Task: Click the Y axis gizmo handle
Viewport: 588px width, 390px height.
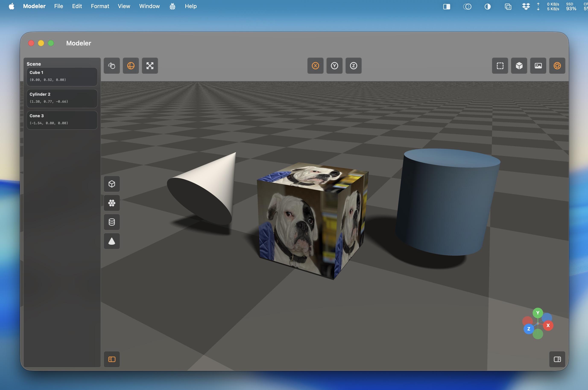Action: coord(537,313)
